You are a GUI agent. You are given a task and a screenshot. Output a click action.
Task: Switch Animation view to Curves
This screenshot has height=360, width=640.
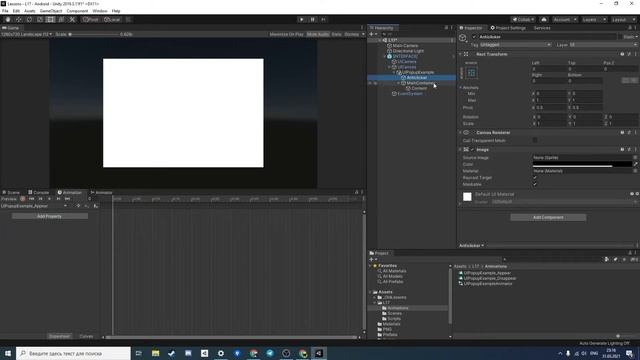86,336
